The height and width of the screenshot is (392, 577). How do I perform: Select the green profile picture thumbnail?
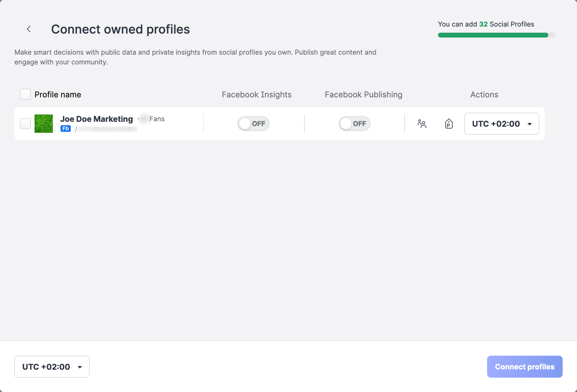pos(44,124)
